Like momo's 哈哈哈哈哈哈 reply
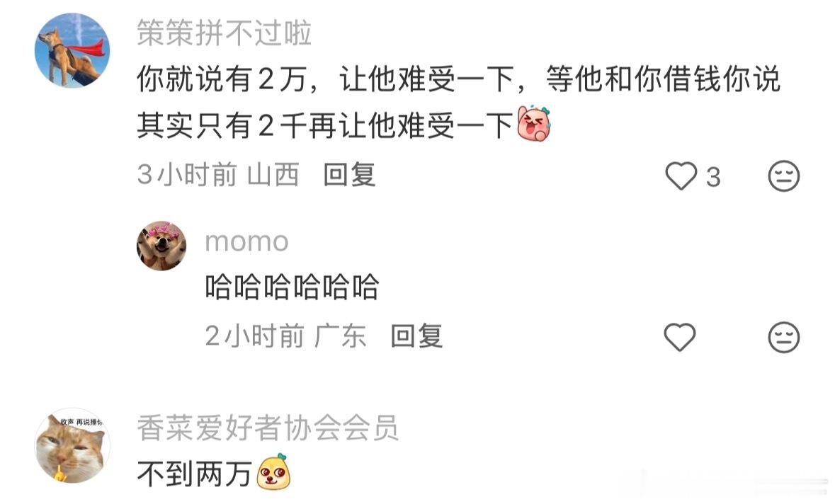The width and height of the screenshot is (835, 504). [x=680, y=337]
